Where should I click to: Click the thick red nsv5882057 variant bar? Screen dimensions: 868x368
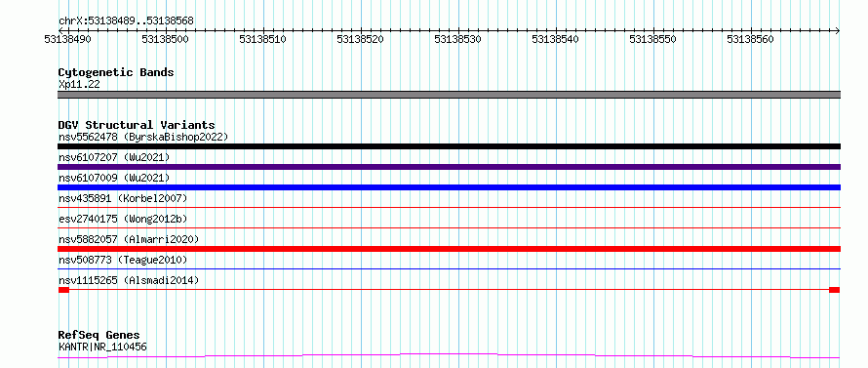pyautogui.click(x=449, y=249)
